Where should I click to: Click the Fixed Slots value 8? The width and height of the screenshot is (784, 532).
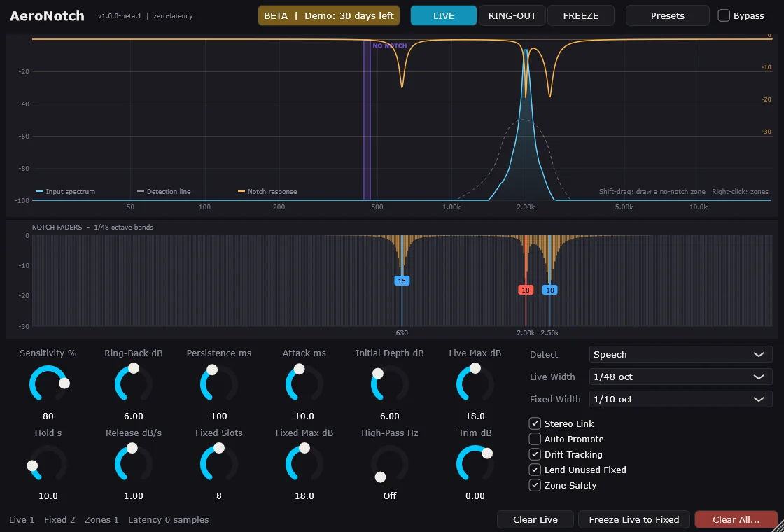coord(219,496)
